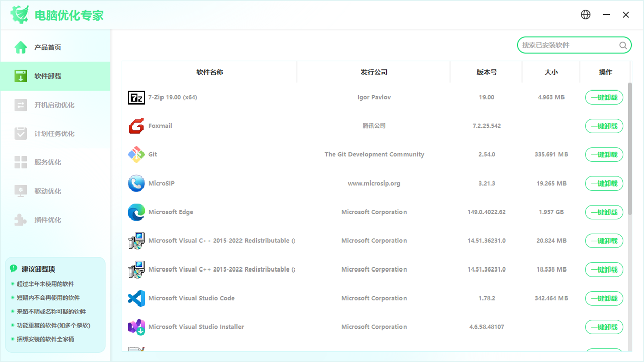
Task: Click the Git program name
Action: tap(153, 155)
